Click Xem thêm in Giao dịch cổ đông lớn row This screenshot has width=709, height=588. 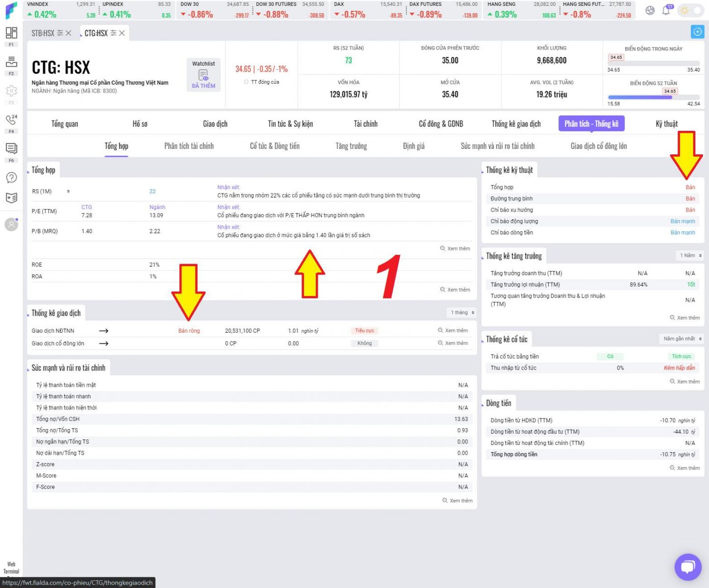coord(453,343)
